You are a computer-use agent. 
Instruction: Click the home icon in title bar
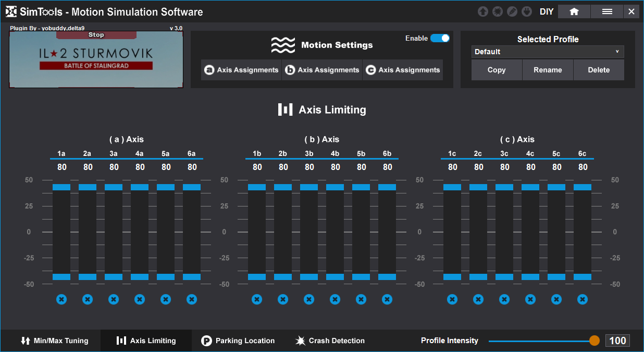click(574, 11)
